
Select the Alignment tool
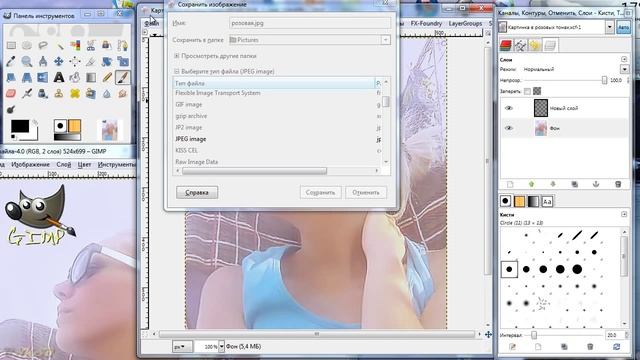[x=75, y=61]
